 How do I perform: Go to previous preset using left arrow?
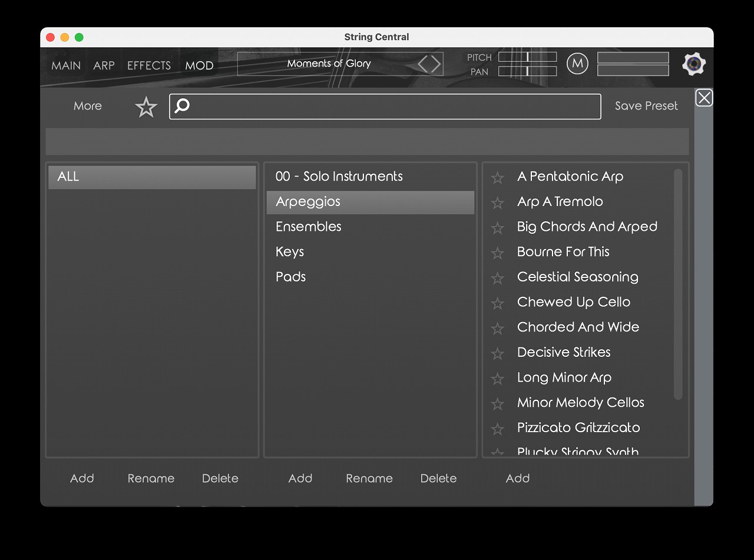click(x=423, y=64)
